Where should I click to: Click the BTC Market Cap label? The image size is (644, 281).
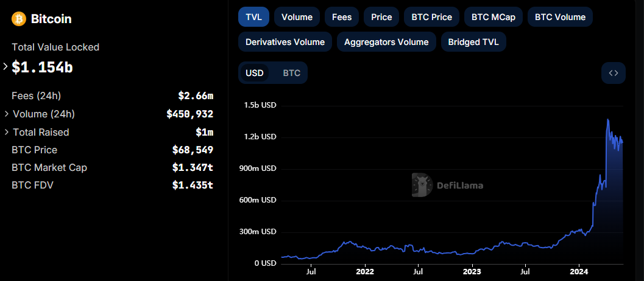(49, 167)
